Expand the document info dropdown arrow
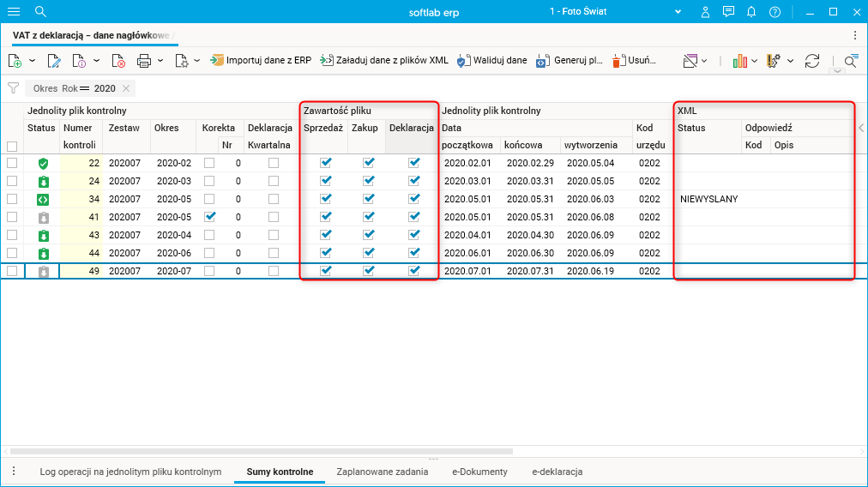 click(x=96, y=60)
